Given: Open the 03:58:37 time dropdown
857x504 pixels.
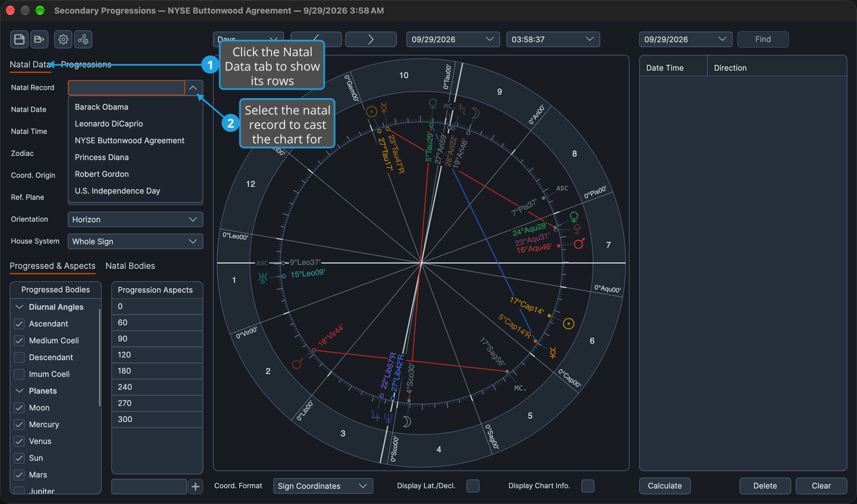Looking at the screenshot, I should (x=553, y=39).
